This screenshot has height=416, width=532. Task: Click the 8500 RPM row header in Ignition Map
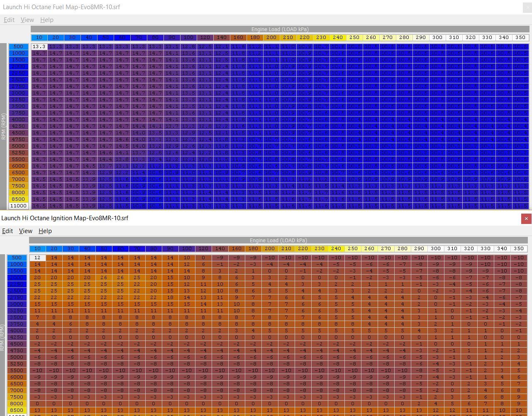tap(17, 410)
